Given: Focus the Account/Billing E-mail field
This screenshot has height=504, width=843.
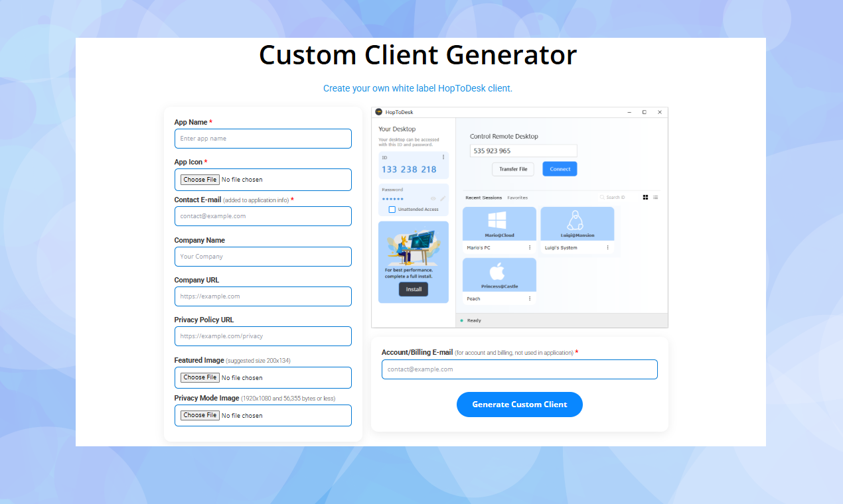Looking at the screenshot, I should pos(520,369).
